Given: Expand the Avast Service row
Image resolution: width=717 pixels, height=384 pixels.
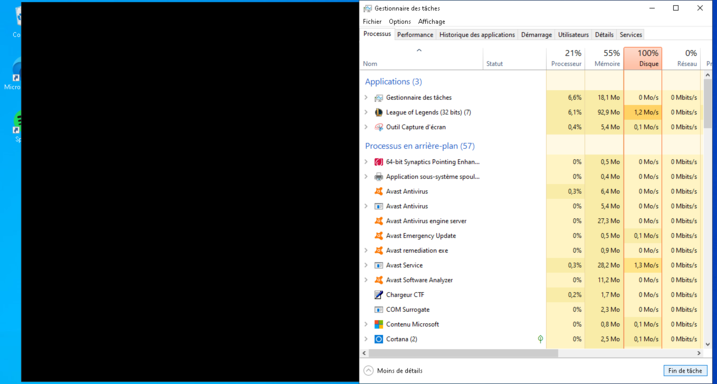Looking at the screenshot, I should (x=366, y=265).
